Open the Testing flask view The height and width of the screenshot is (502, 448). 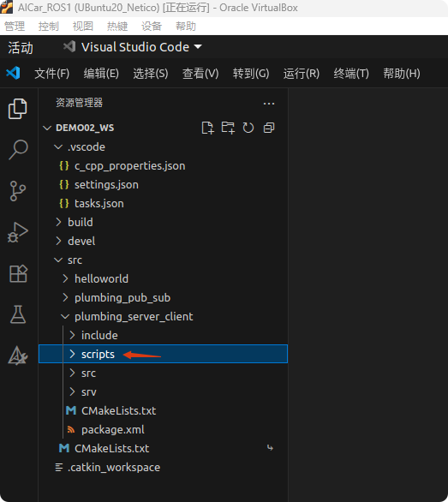click(x=18, y=314)
